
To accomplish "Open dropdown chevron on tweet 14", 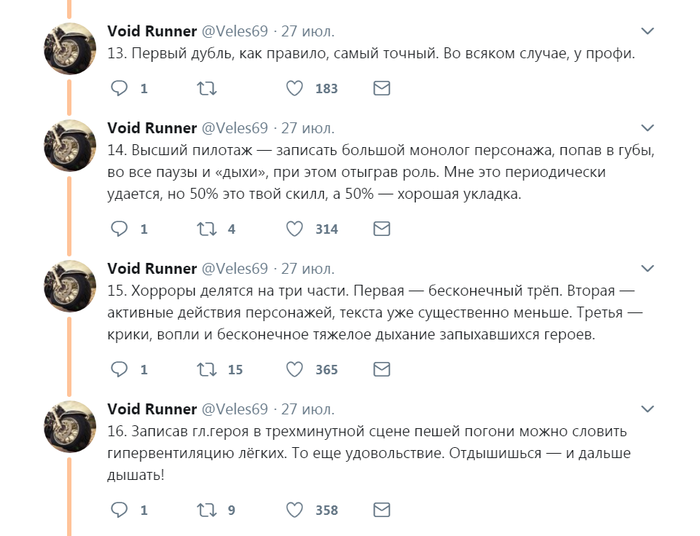I will point(648,129).
